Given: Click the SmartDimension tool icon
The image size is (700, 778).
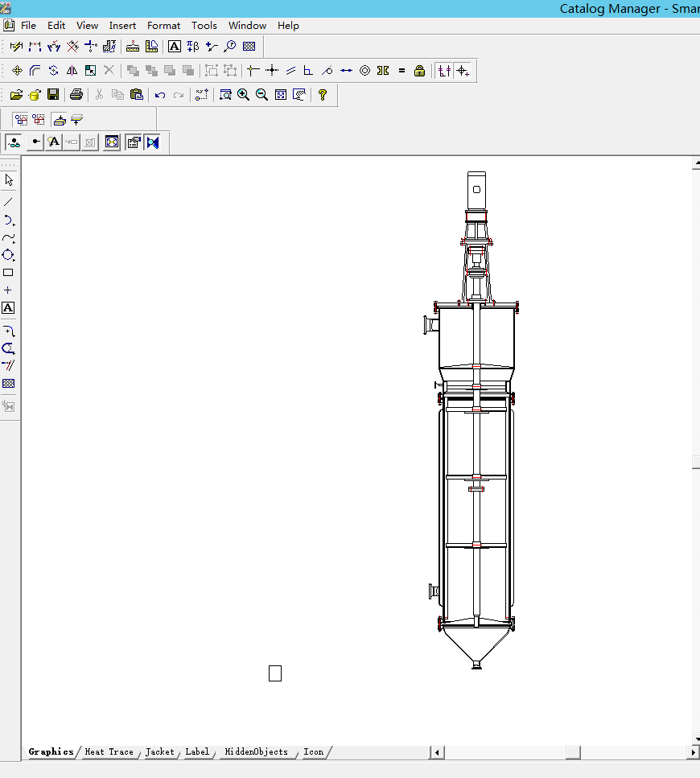Looking at the screenshot, I should coord(16,46).
